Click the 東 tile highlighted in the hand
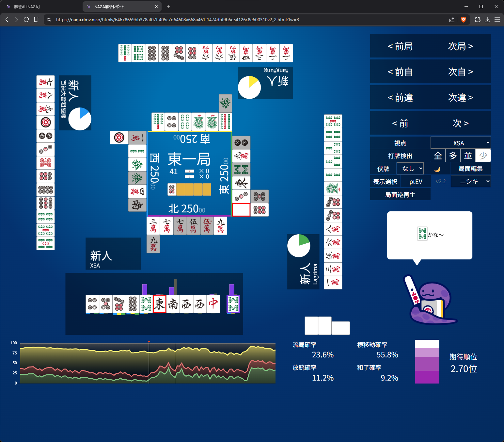This screenshot has width=504, height=442. tap(160, 304)
